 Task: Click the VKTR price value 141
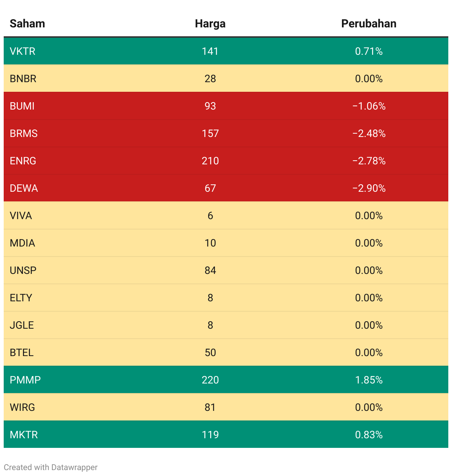click(210, 51)
